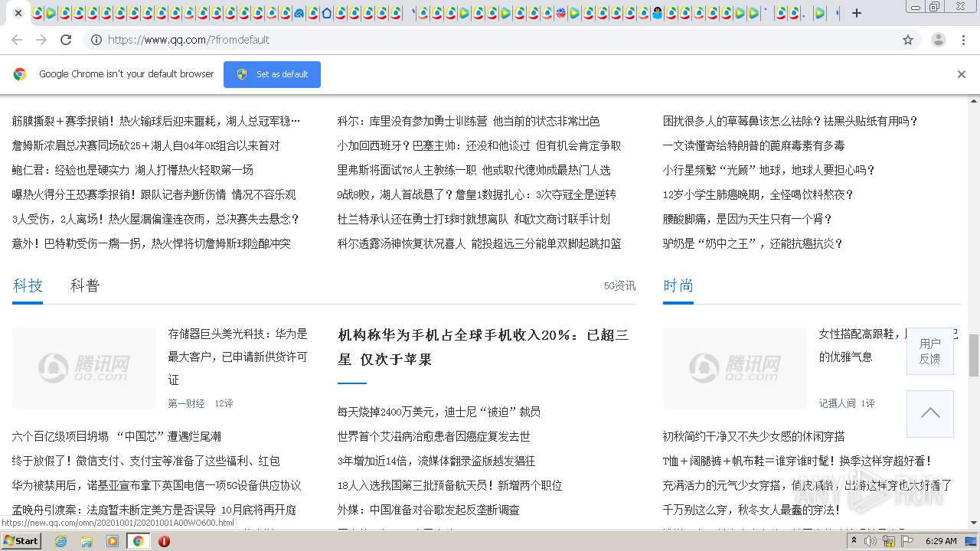Screen dimensions: 980x551
Task: Open article 筋膜撕裂+赛季报销！热火输球后迎来噩耗
Action: (x=156, y=121)
